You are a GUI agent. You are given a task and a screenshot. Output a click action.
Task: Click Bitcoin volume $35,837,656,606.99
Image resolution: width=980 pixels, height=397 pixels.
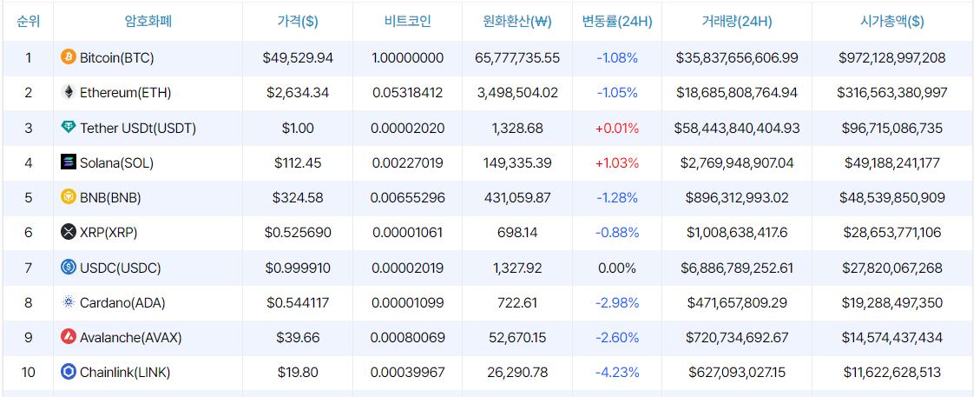tap(737, 58)
